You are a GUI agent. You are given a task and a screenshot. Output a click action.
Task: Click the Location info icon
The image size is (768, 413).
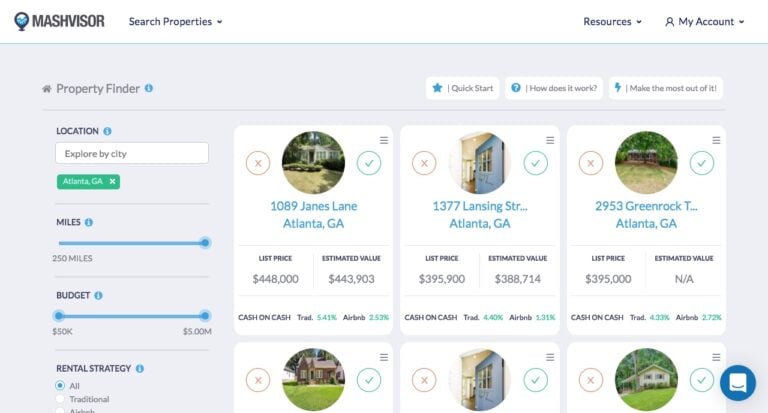[107, 131]
